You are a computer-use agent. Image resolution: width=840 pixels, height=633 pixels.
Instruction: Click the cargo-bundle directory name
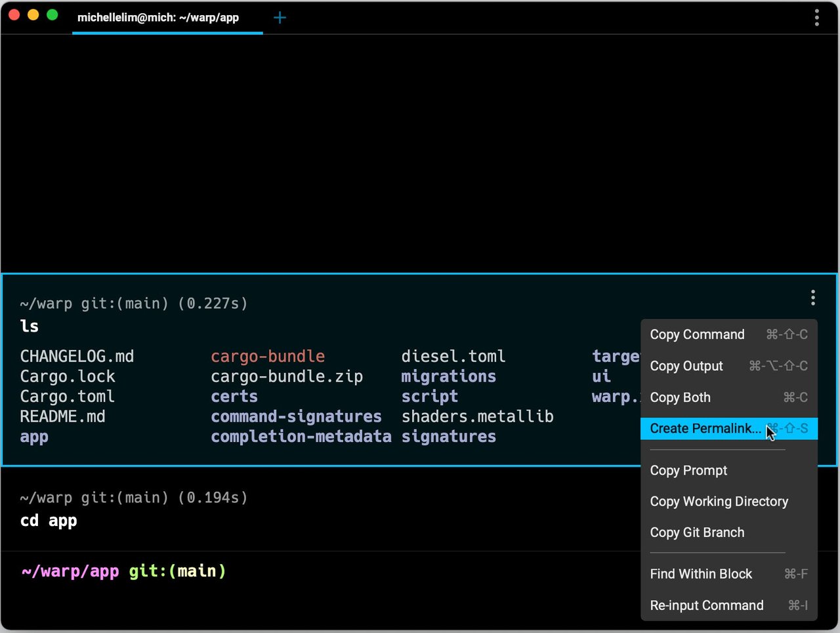pos(268,356)
